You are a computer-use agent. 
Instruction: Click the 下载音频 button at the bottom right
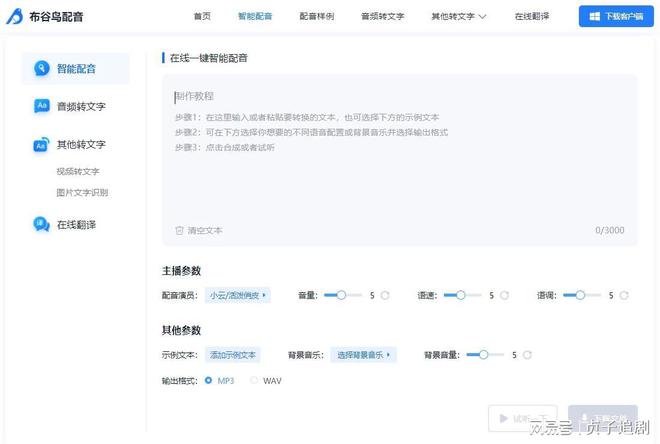tap(603, 418)
